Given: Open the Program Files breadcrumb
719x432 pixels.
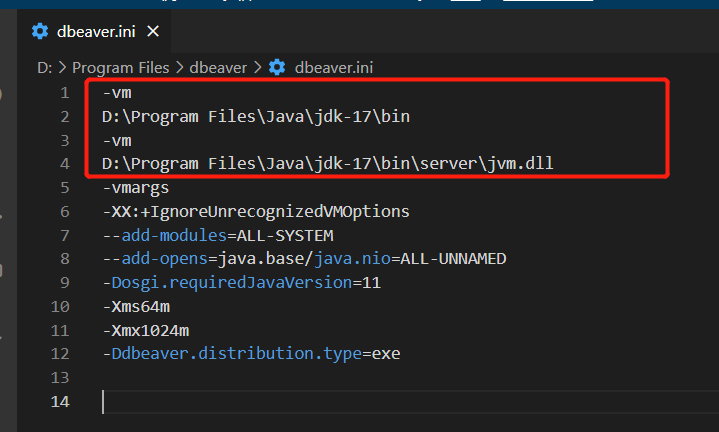Looking at the screenshot, I should [x=121, y=68].
